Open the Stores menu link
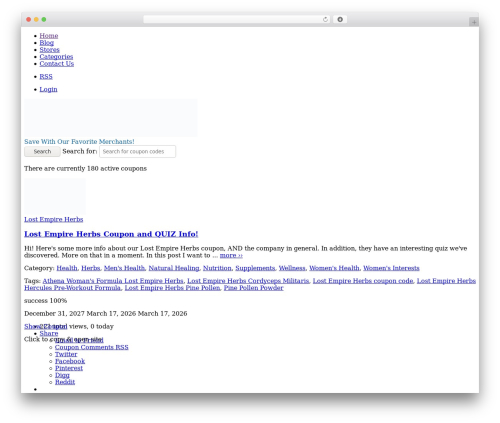The width and height of the screenshot is (500, 423). click(x=50, y=50)
